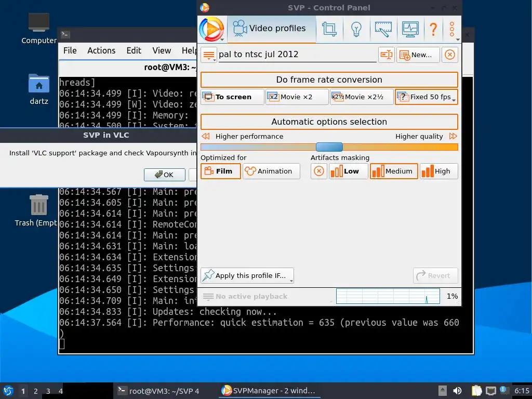532x399 pixels.
Task: Switch to workspace 1
Action: 23,391
